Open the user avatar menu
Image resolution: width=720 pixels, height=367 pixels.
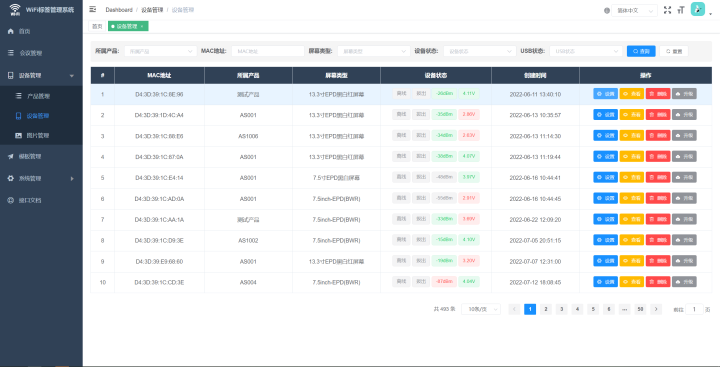(x=698, y=9)
